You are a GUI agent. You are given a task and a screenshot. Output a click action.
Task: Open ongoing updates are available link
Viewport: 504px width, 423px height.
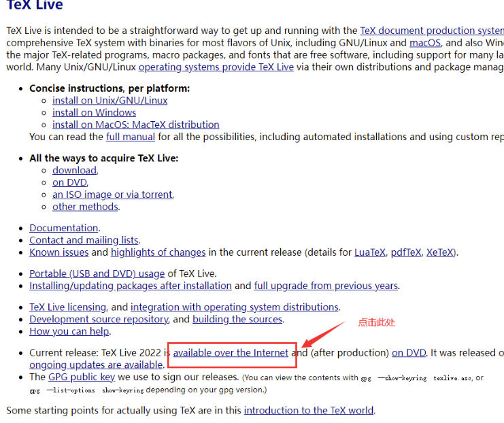pos(96,365)
